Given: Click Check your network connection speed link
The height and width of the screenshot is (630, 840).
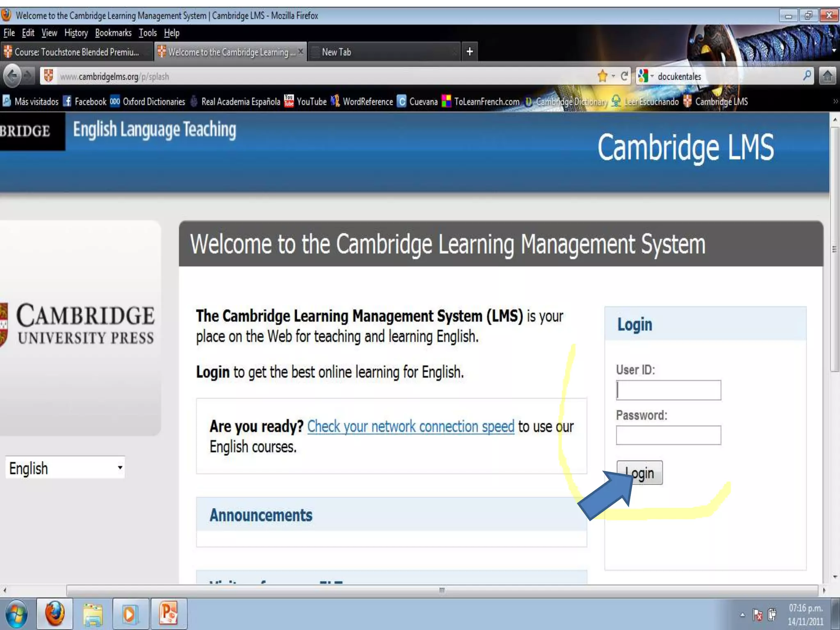Looking at the screenshot, I should click(x=410, y=427).
